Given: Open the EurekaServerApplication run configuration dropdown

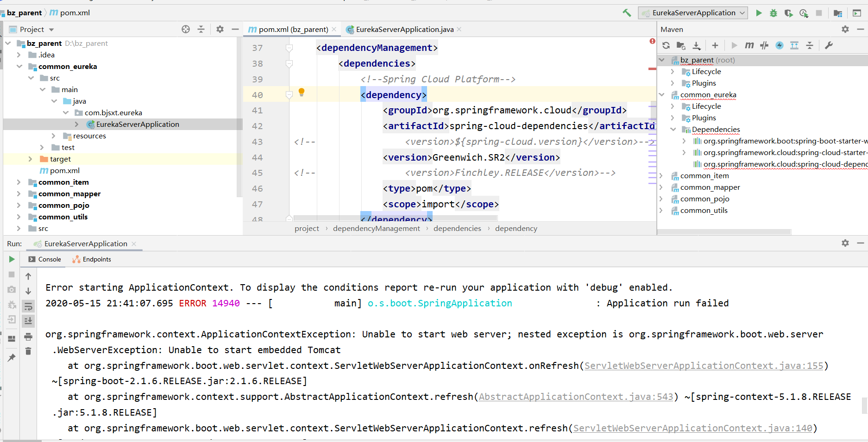Looking at the screenshot, I should 693,13.
